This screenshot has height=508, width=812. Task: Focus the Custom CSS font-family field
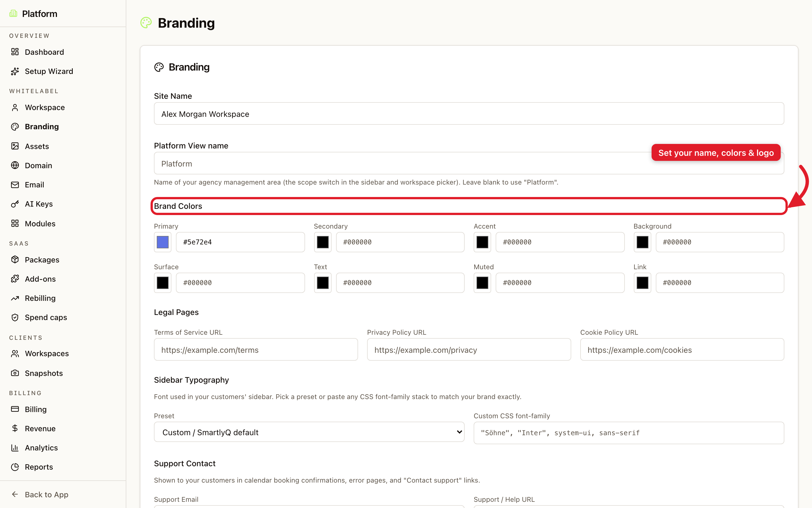628,433
